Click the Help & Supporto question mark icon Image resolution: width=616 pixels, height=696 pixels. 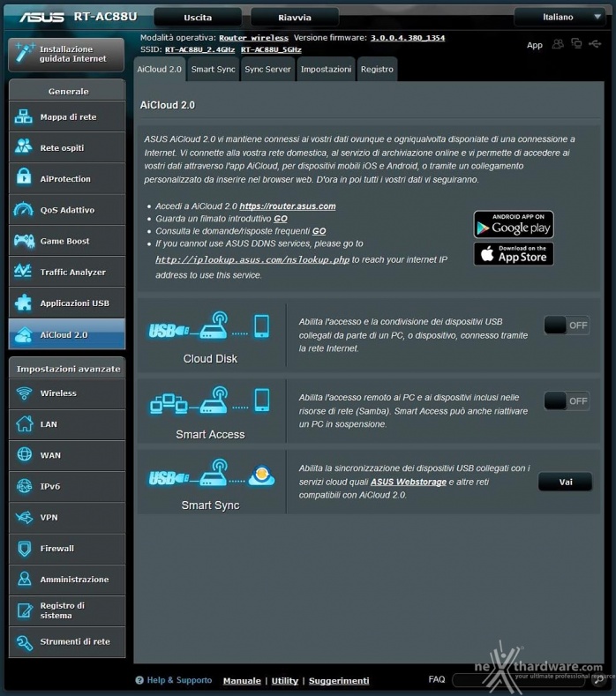139,680
